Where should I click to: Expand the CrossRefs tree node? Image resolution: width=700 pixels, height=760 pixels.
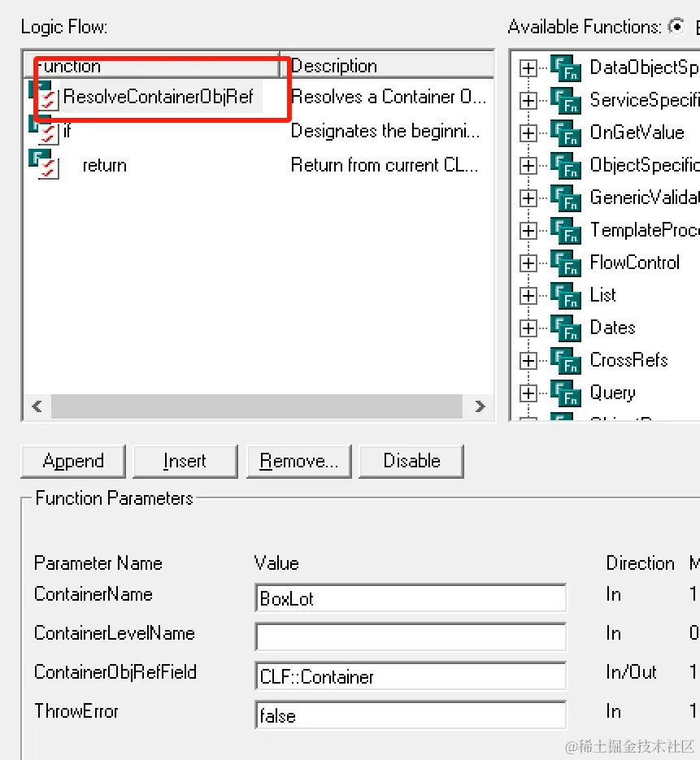click(528, 361)
